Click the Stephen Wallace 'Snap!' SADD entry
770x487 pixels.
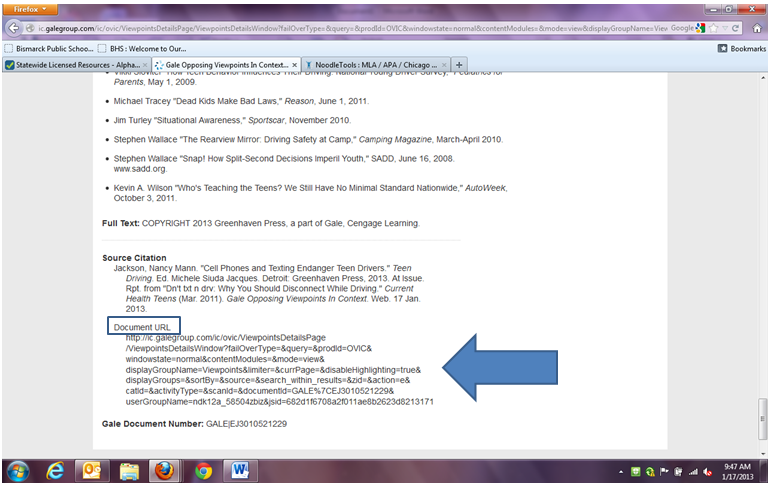tap(284, 163)
